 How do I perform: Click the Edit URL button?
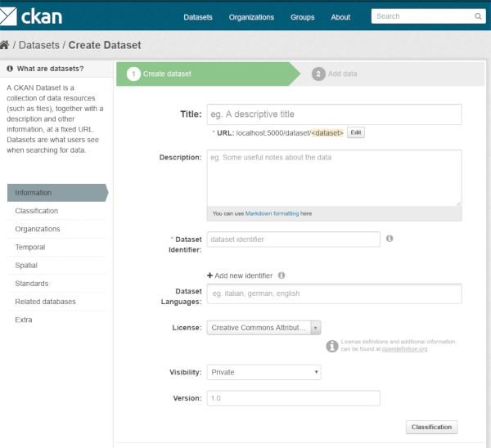(356, 132)
